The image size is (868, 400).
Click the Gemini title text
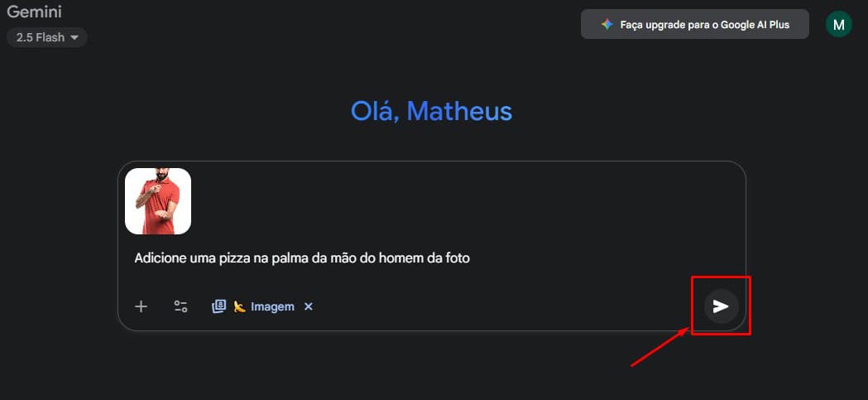pyautogui.click(x=35, y=12)
